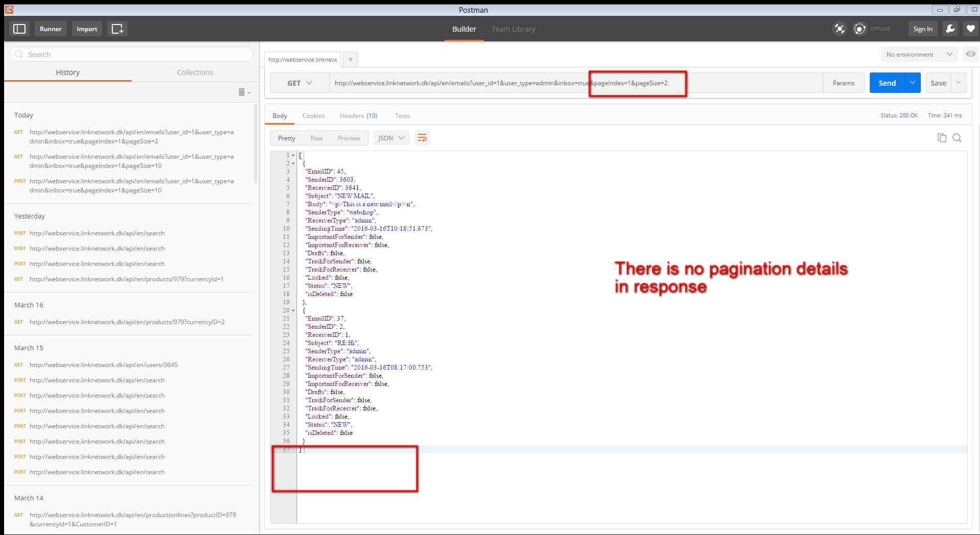The width and height of the screenshot is (980, 535).
Task: Focus the history Search field
Action: coord(131,54)
